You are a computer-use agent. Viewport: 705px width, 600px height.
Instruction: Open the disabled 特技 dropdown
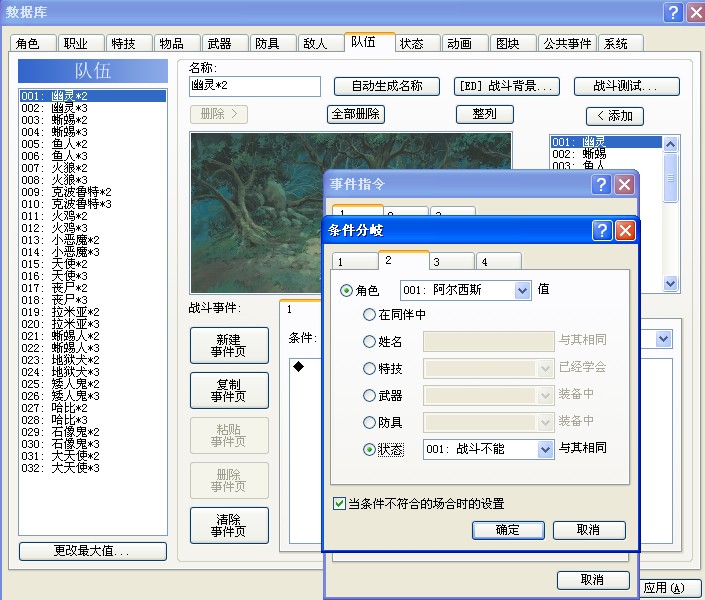point(545,369)
